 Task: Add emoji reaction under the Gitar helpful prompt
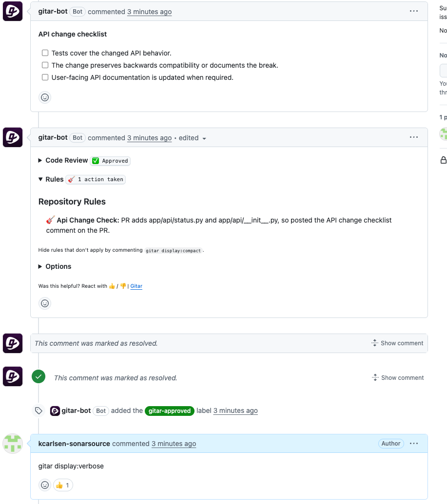point(45,303)
